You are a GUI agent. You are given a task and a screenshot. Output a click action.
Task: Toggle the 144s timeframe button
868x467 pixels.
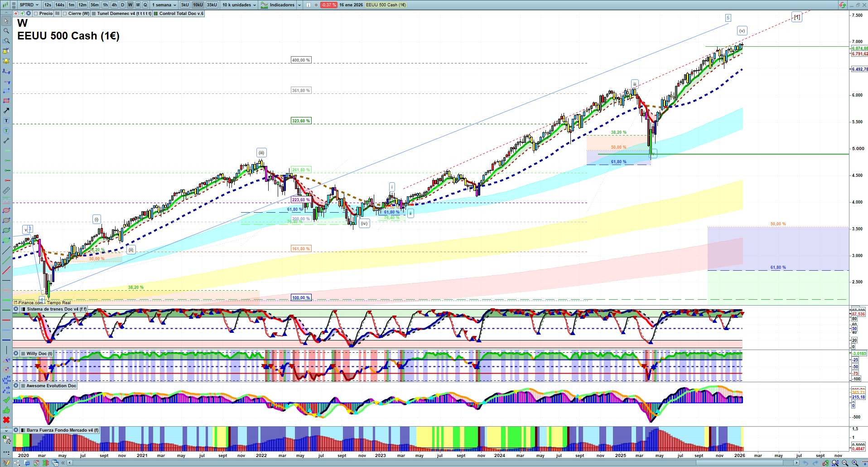(60, 5)
